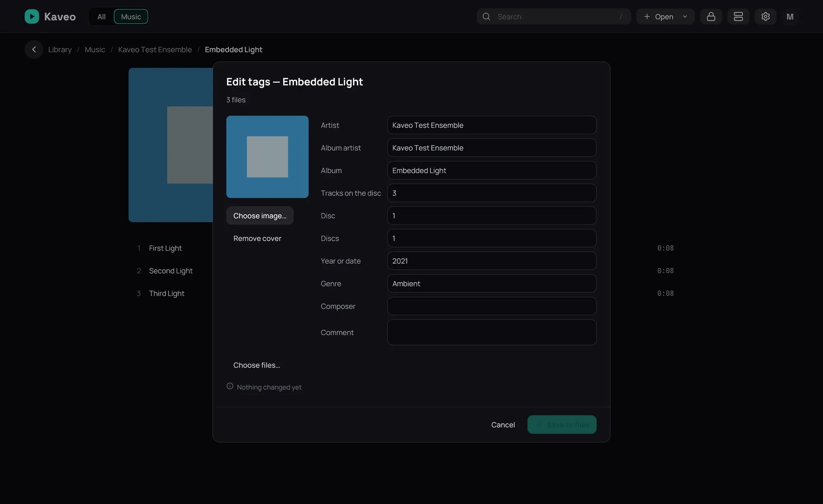
Task: Cancel the edit tags dialog
Action: click(503, 425)
